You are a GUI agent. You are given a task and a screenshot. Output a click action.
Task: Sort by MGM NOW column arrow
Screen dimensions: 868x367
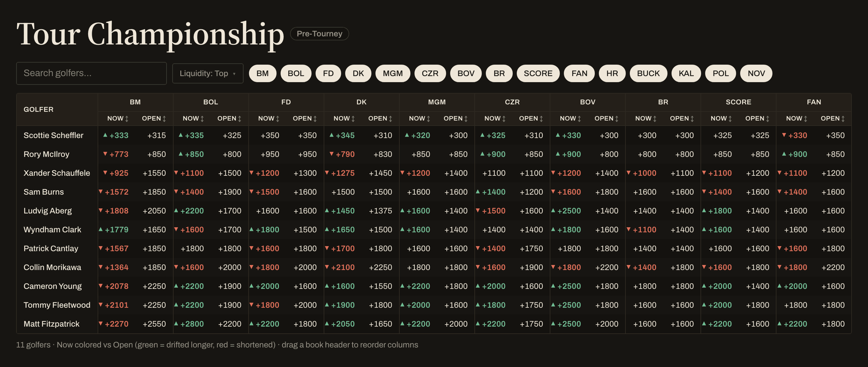[429, 119]
